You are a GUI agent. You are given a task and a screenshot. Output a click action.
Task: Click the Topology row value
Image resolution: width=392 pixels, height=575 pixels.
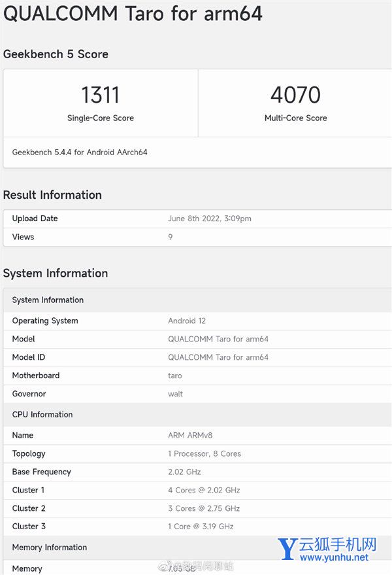[204, 453]
